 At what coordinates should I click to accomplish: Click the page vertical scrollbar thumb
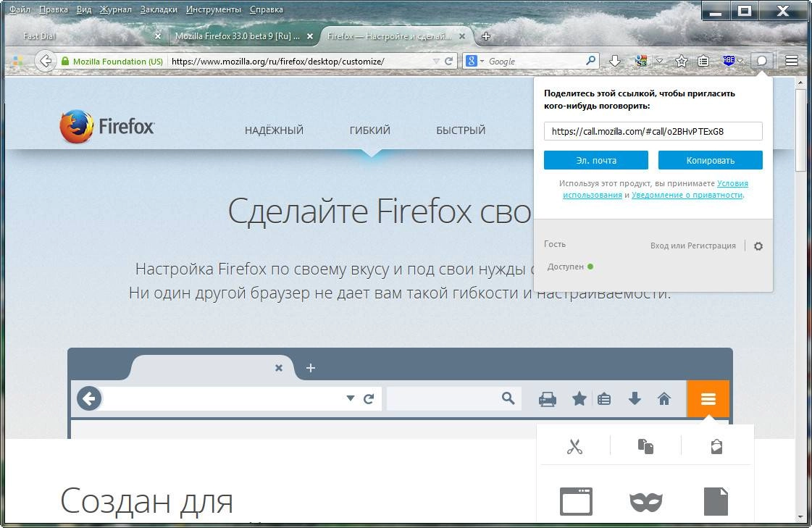800,130
